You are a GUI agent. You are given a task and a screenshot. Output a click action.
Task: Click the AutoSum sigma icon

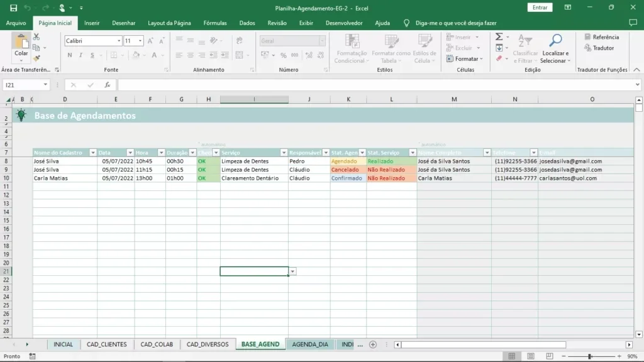pos(499,37)
